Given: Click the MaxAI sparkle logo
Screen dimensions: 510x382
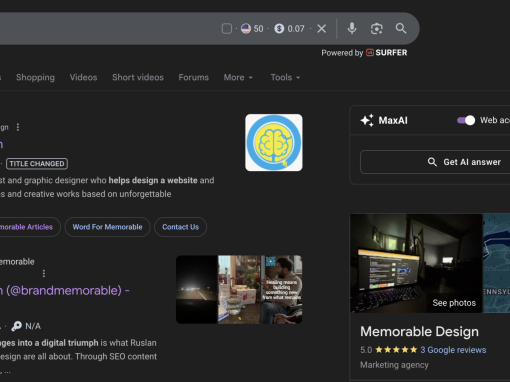Looking at the screenshot, I should click(x=367, y=120).
